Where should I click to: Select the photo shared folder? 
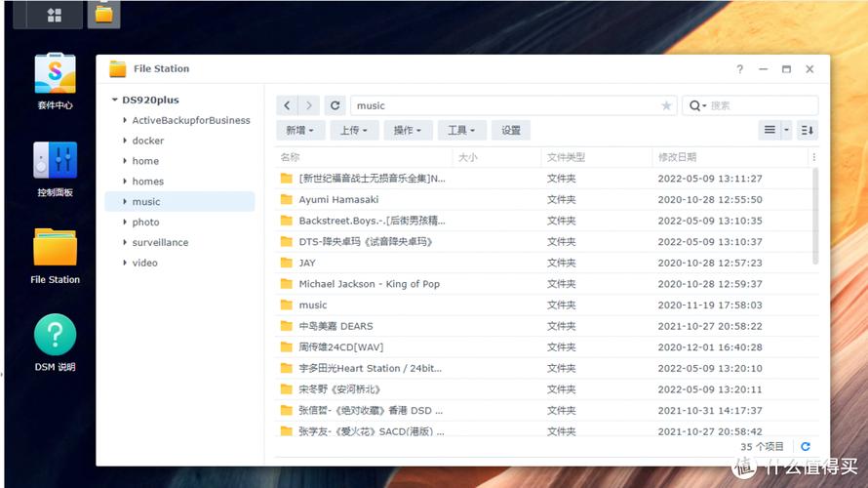point(145,222)
